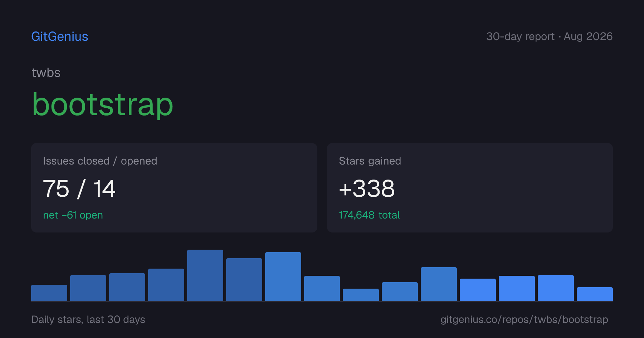Click the "twbs" owner name
Viewport: 644px width, 338px height.
(46, 73)
